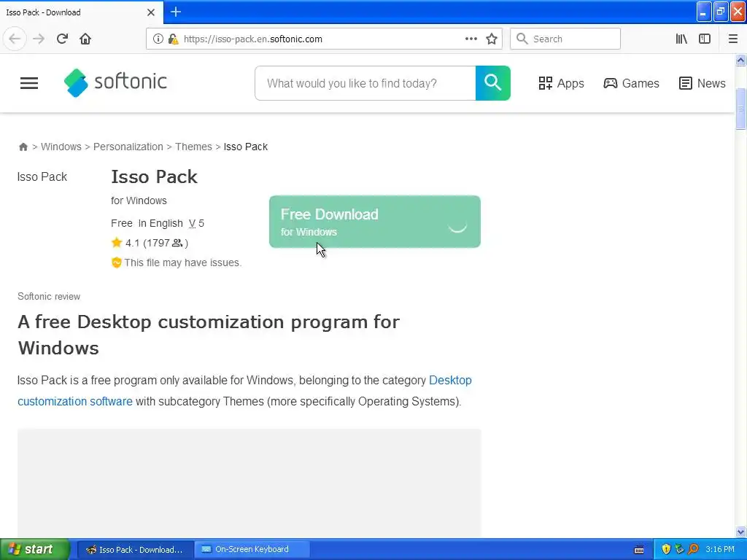Toggle the sidebar view icon

705,39
